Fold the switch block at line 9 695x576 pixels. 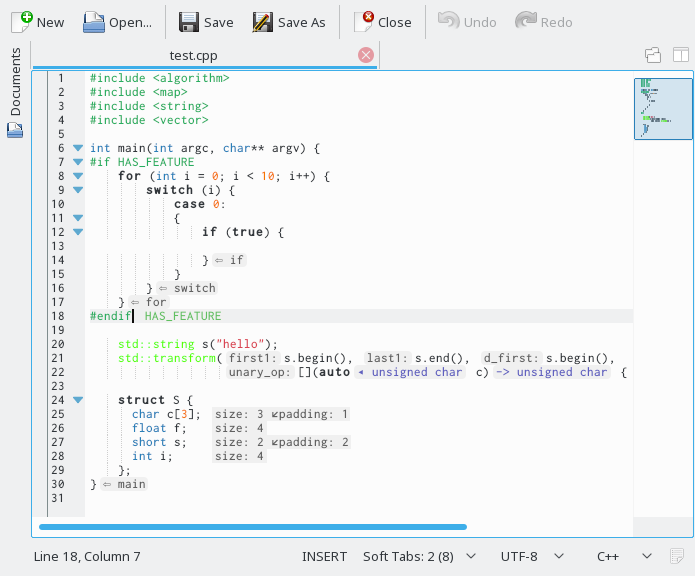tap(78, 190)
